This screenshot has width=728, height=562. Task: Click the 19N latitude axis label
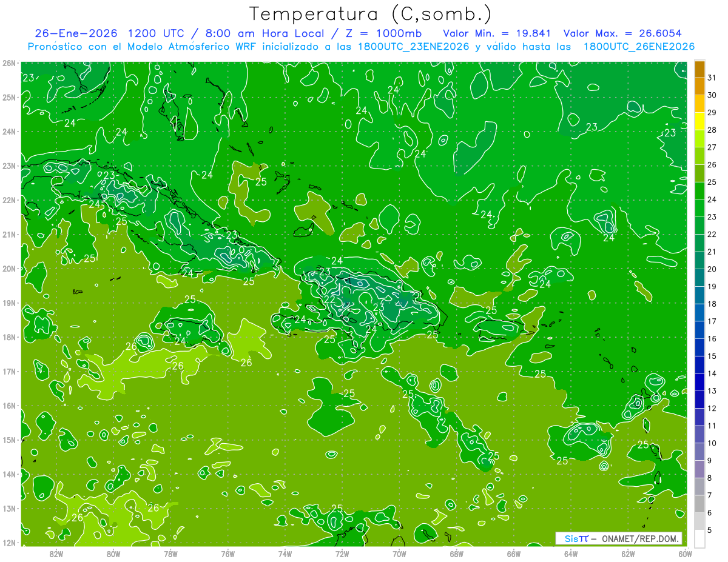coord(9,303)
